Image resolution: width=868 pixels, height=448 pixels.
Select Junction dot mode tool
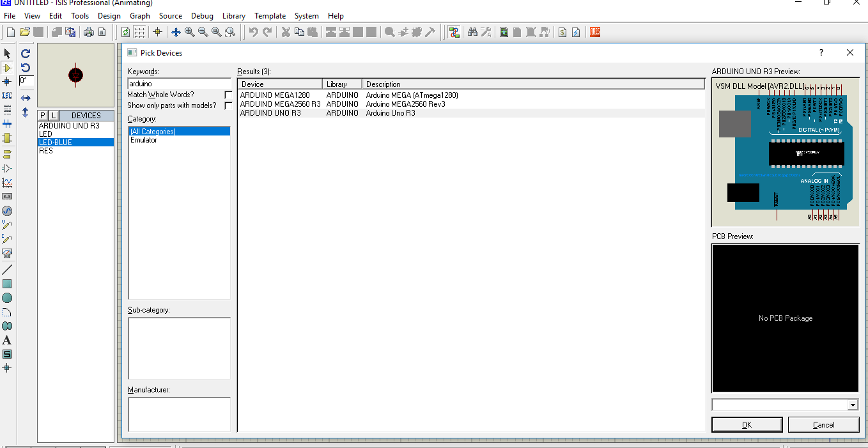(x=7, y=82)
